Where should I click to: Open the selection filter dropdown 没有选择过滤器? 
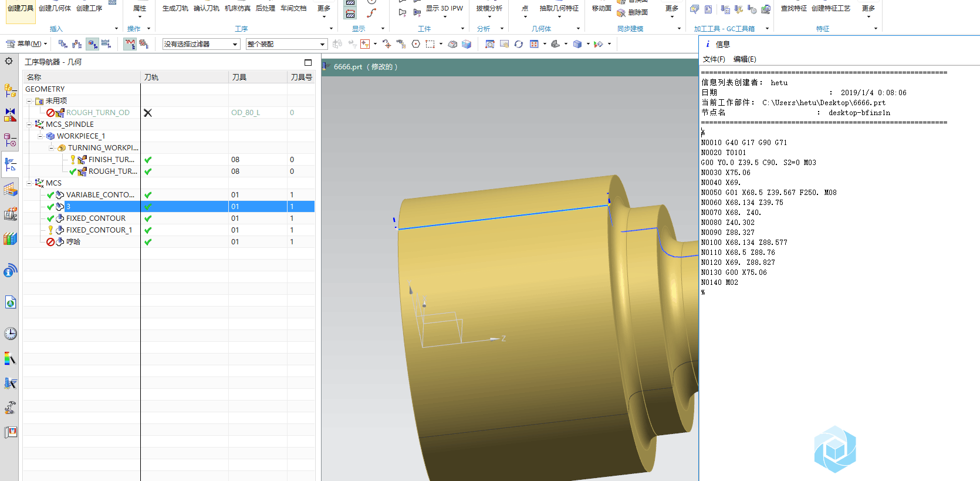click(201, 44)
